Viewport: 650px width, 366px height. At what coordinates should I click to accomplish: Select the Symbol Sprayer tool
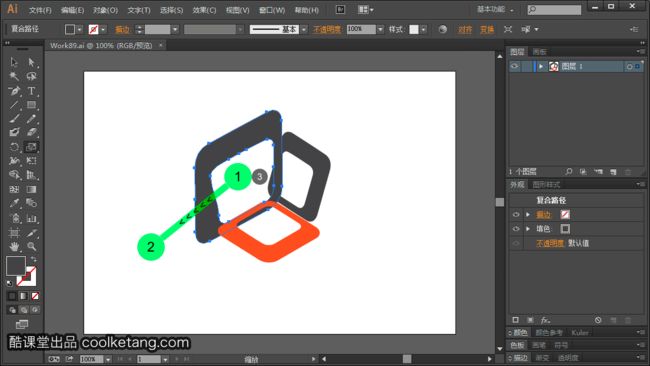[x=14, y=218]
